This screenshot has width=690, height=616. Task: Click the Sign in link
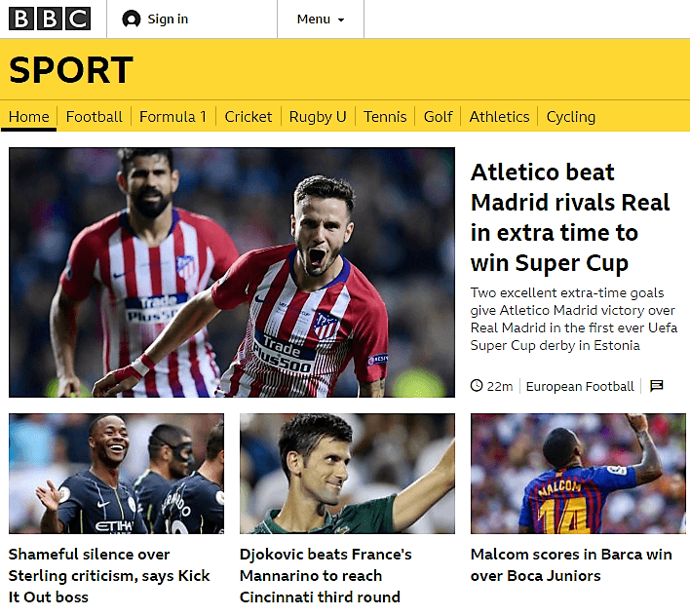(x=168, y=19)
